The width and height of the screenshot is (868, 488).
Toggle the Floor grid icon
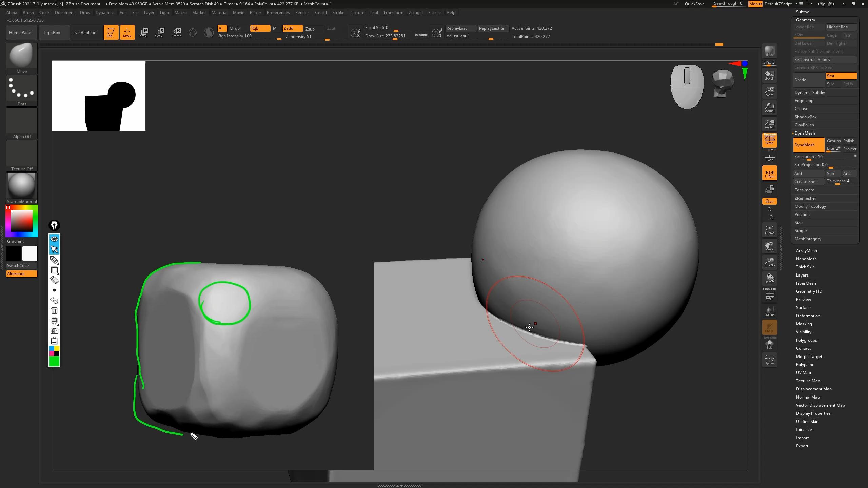point(769,157)
